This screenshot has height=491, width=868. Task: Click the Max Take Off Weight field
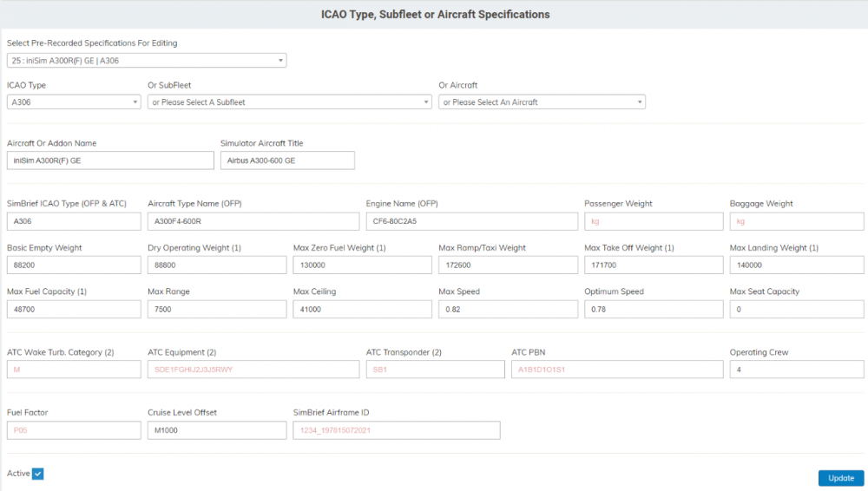pos(653,265)
